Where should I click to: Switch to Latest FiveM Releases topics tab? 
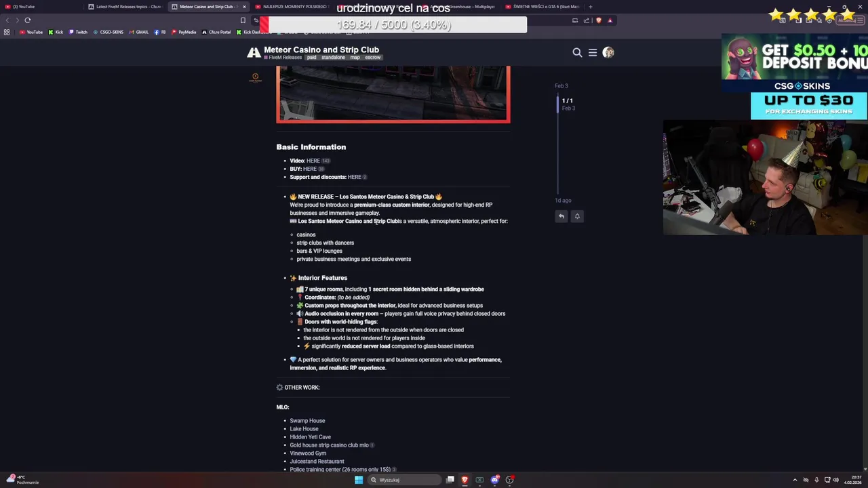[x=125, y=7]
